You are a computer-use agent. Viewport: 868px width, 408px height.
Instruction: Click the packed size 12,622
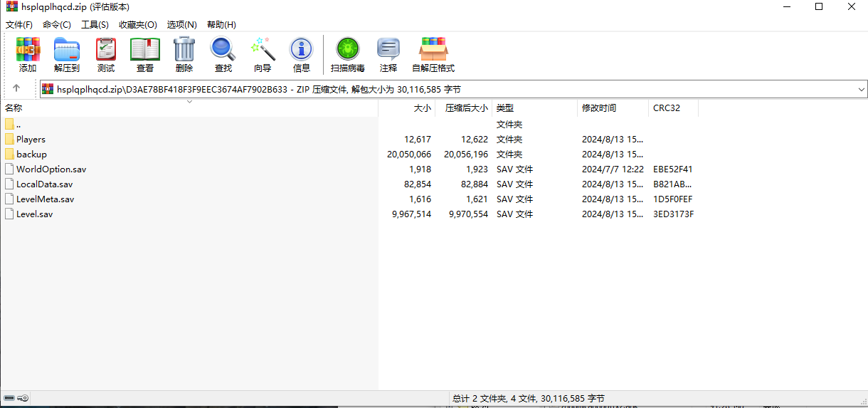coord(475,139)
